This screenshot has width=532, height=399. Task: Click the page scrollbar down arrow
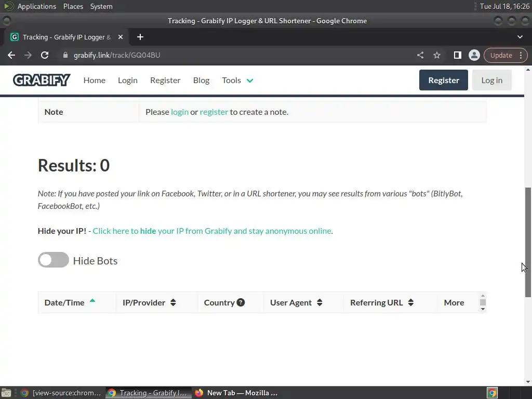pyautogui.click(x=528, y=382)
